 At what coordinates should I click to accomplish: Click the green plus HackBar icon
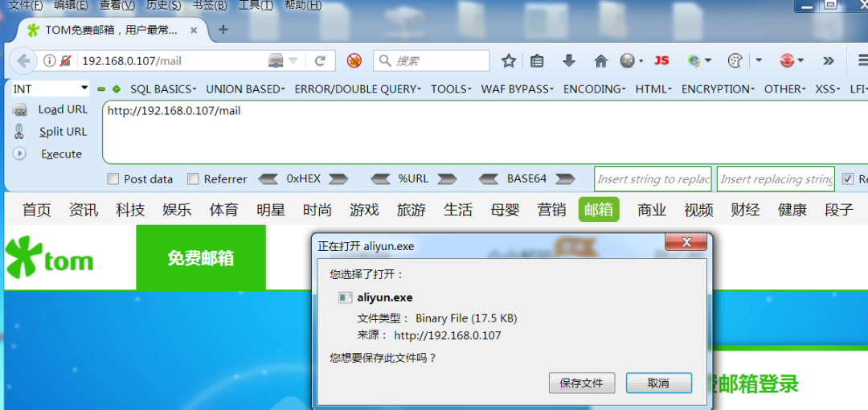click(x=117, y=88)
